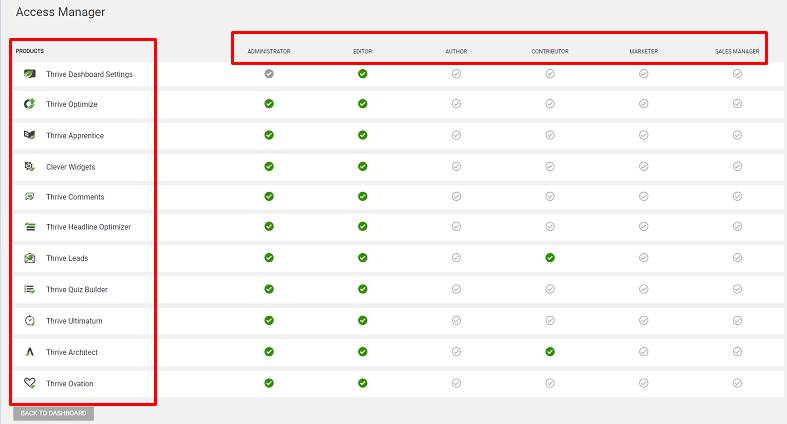The height and width of the screenshot is (424, 787).
Task: Click the Thrive Ovation heart icon
Action: tap(30, 383)
